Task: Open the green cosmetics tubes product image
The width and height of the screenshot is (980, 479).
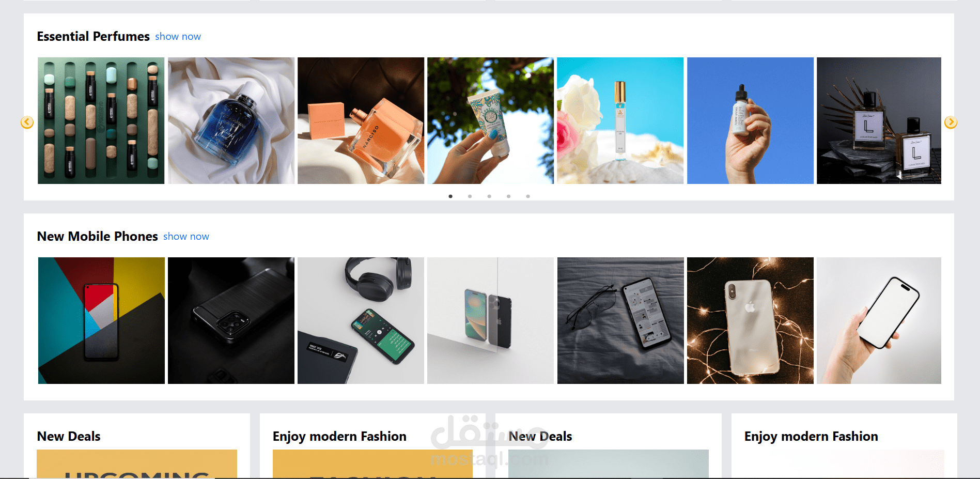Action: click(x=101, y=120)
